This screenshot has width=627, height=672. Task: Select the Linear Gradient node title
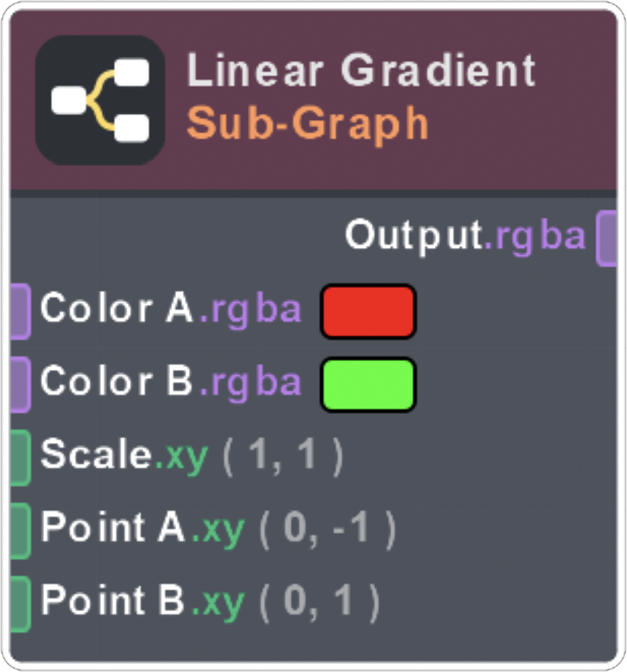(361, 71)
